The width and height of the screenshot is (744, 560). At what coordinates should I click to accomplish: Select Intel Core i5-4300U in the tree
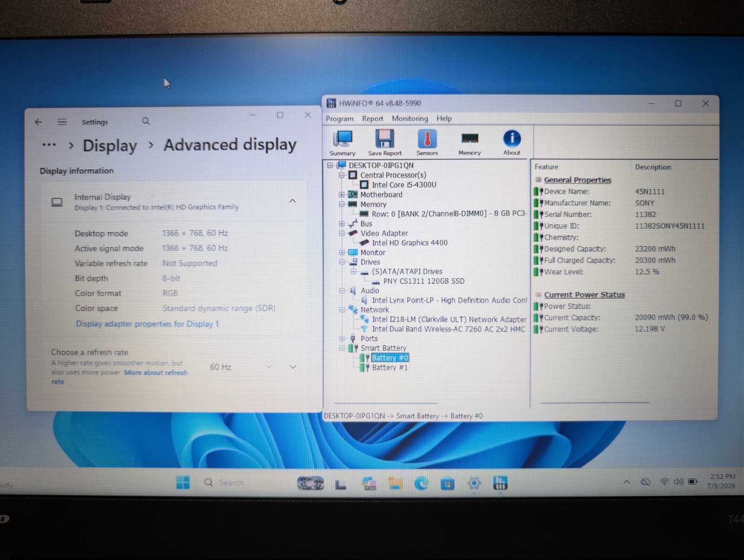click(404, 185)
